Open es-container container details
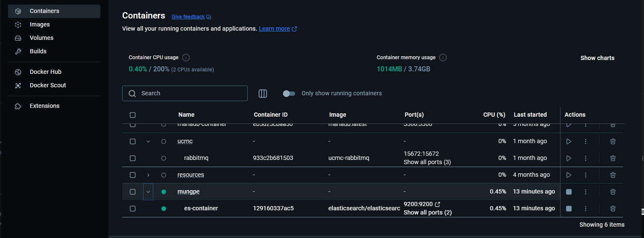Screen dimensions: 644x238 point(201,209)
